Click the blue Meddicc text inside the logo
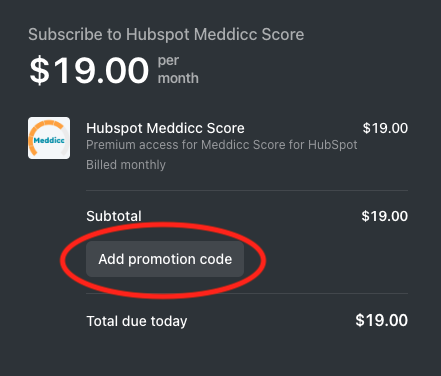Viewport: 441px width, 376px height. [49, 140]
